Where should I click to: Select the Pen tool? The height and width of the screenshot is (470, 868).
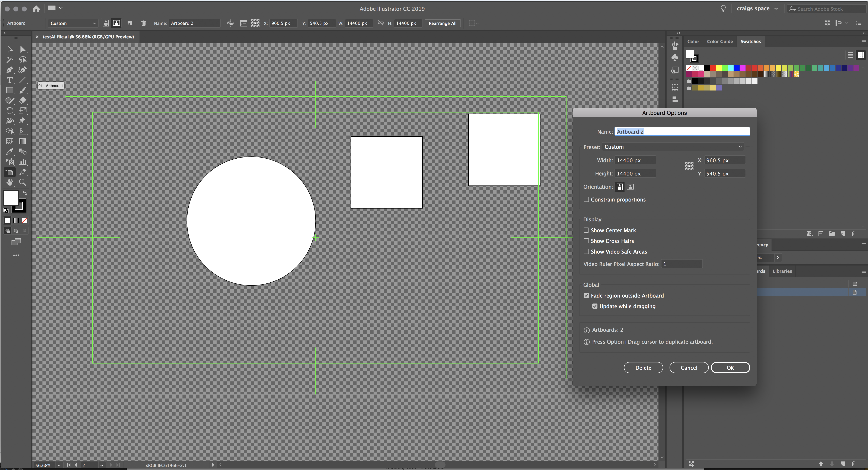click(x=9, y=70)
